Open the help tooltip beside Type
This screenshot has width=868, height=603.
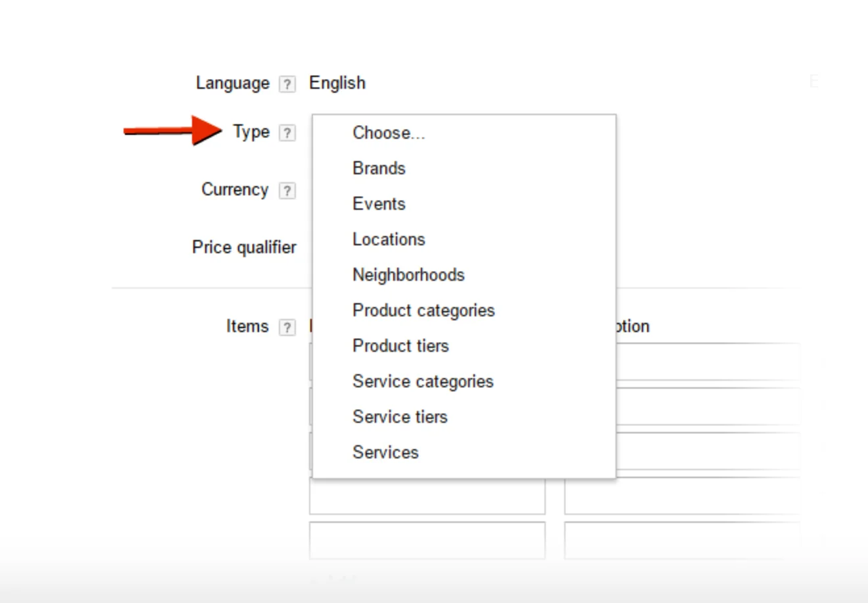[287, 133]
